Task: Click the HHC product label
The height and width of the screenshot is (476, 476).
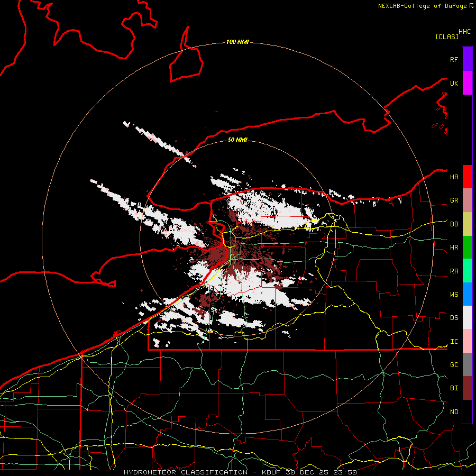Action: pos(464,31)
